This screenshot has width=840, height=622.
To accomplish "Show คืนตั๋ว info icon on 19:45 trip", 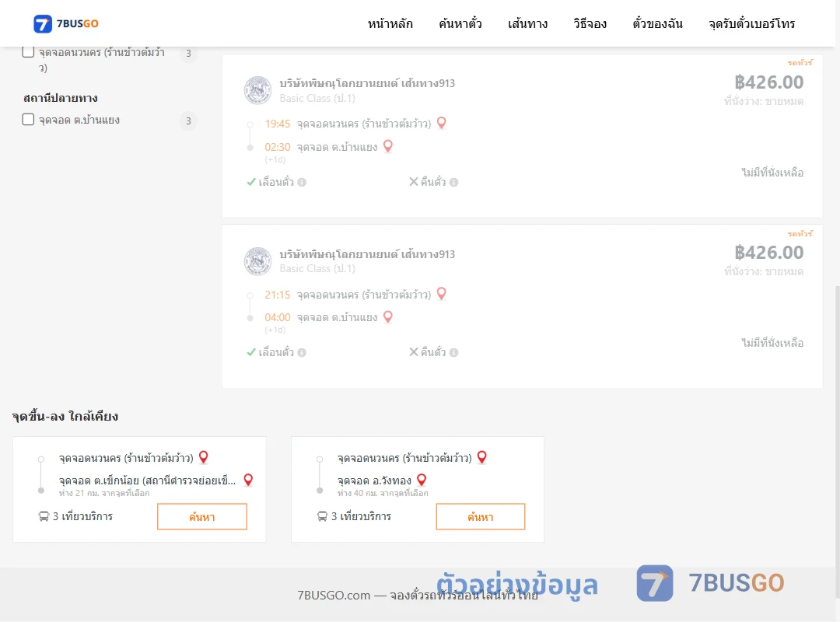I will (x=453, y=182).
